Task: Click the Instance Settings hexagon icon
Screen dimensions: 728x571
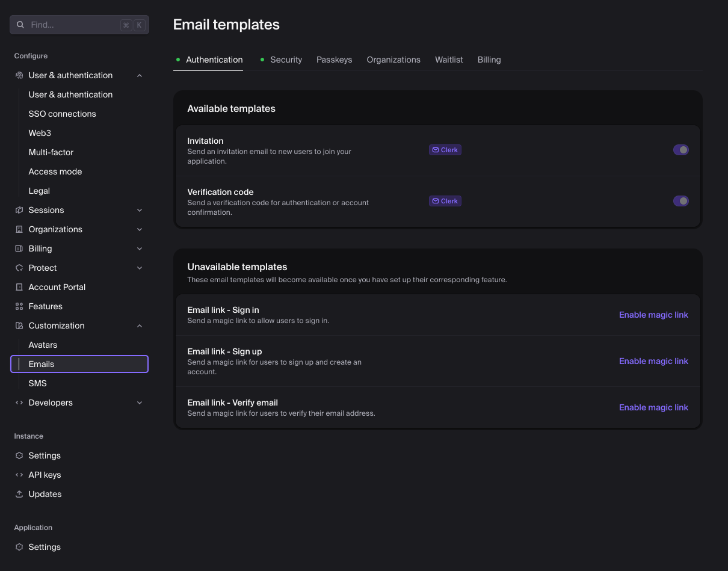Action: [19, 455]
